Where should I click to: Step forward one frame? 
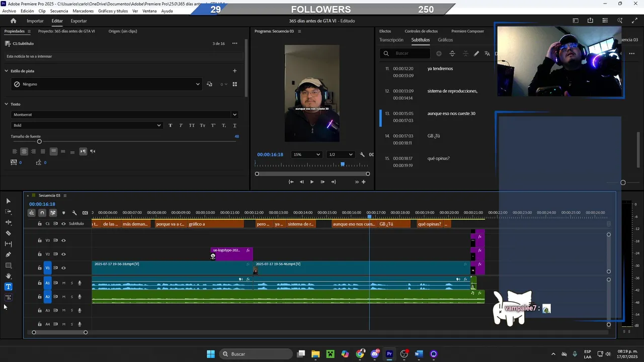[x=323, y=182]
